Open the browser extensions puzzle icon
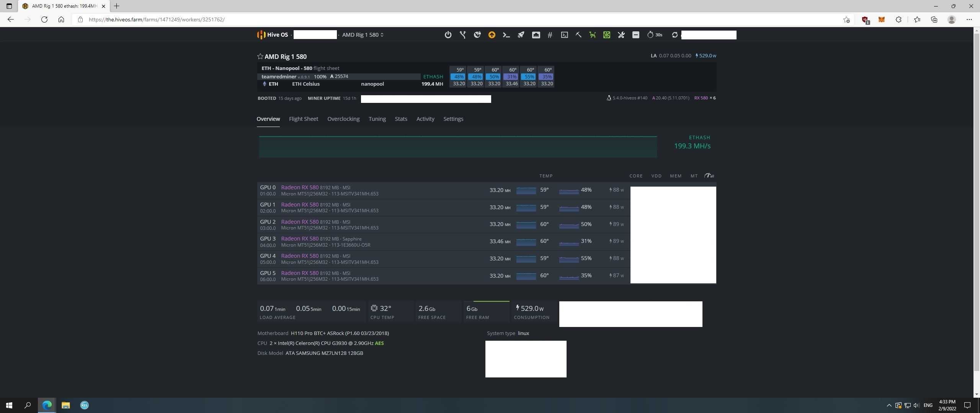The image size is (980, 413). (x=898, y=20)
